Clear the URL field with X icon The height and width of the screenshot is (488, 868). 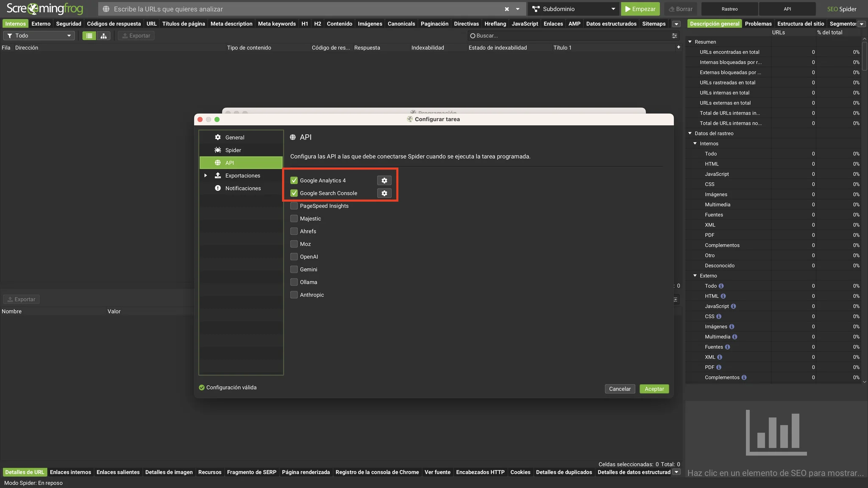click(507, 9)
